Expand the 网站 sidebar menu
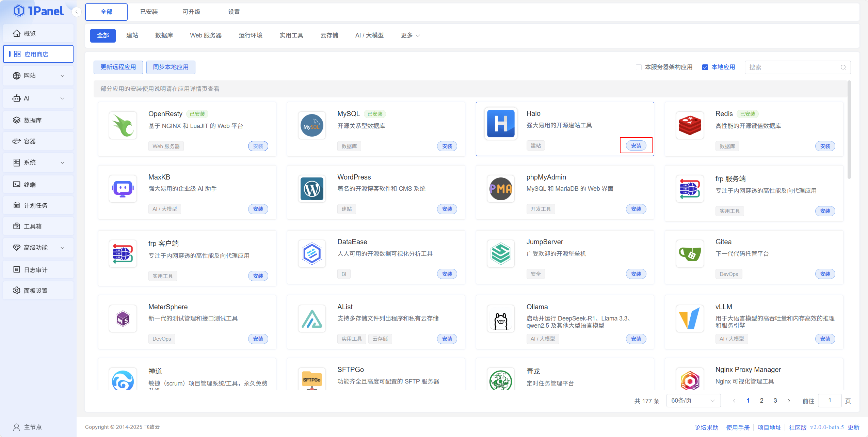This screenshot has width=868, height=437. click(x=38, y=76)
